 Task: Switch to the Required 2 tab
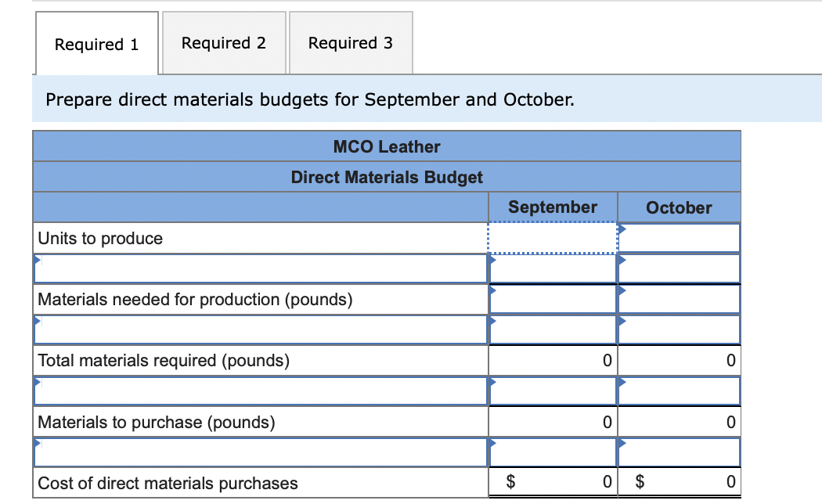click(x=224, y=43)
